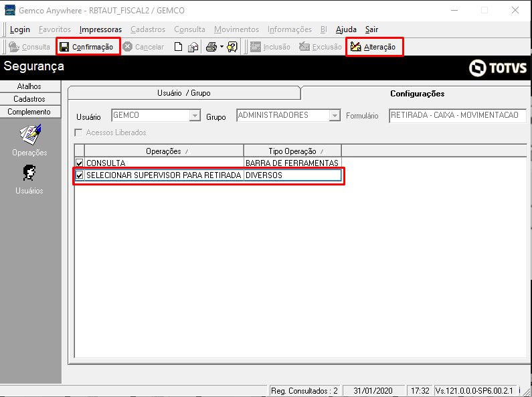
Task: Click the new blank document icon
Action: pos(179,47)
